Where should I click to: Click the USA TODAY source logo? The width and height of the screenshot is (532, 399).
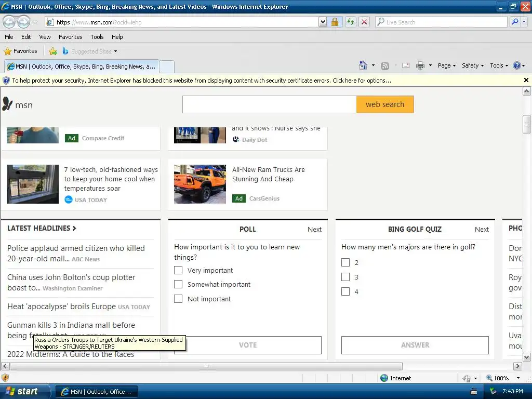(69, 199)
